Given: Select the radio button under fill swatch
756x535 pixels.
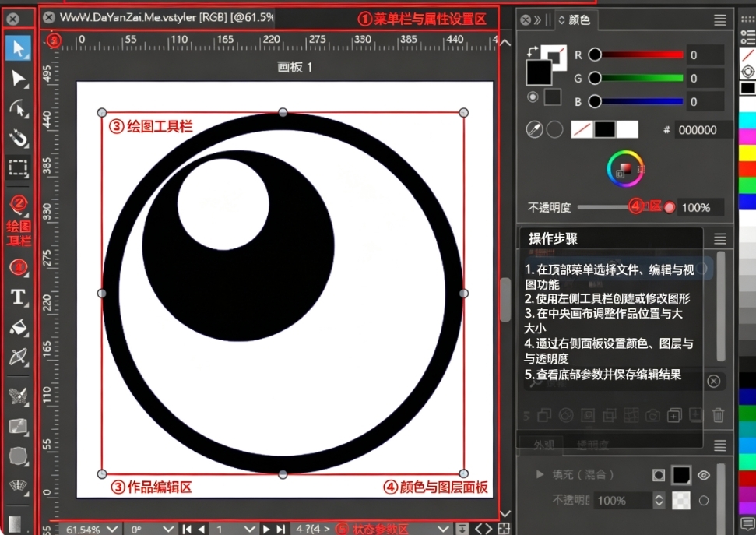Looking at the screenshot, I should [x=533, y=97].
